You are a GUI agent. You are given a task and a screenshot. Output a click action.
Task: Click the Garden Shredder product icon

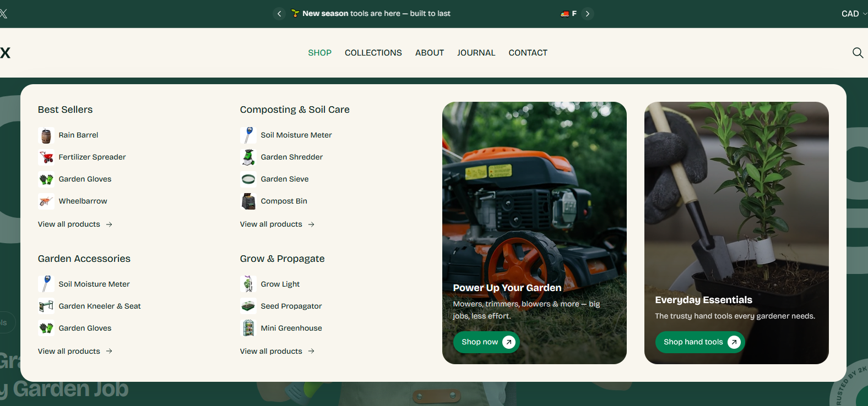point(248,157)
